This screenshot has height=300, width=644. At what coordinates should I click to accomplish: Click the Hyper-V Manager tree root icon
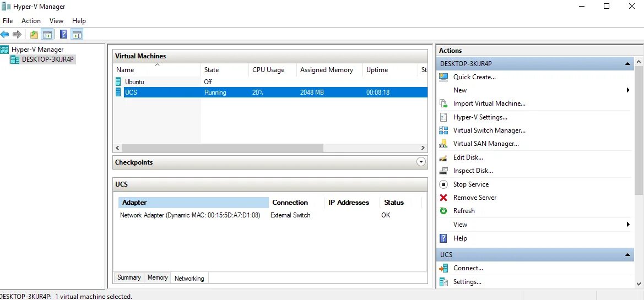(4, 50)
